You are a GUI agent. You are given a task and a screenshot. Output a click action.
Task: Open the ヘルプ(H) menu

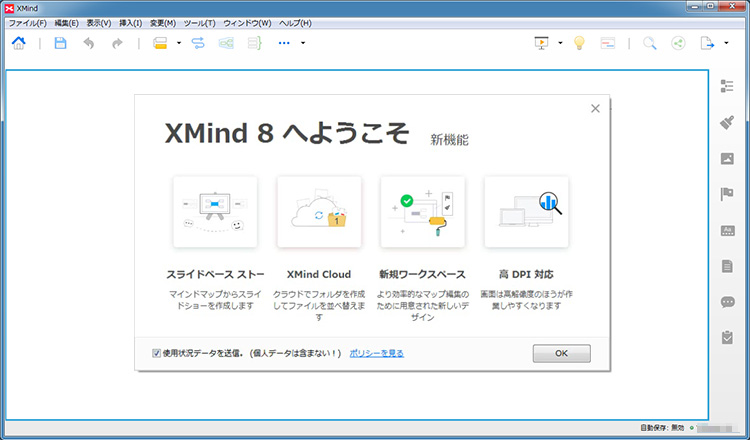295,23
